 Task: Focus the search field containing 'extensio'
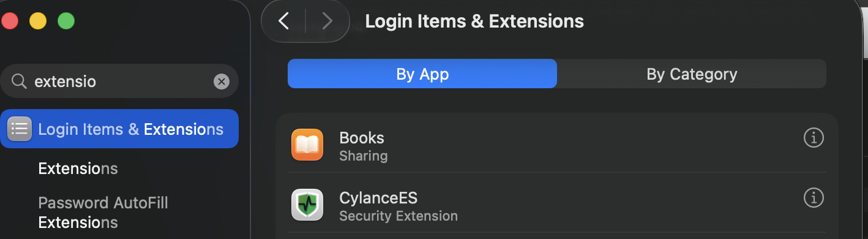119,82
